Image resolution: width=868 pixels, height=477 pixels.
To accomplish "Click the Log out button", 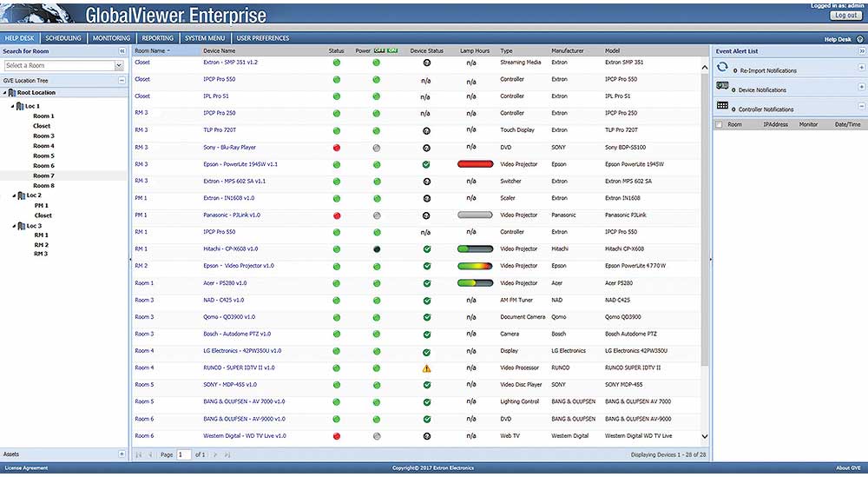I will [x=845, y=16].
